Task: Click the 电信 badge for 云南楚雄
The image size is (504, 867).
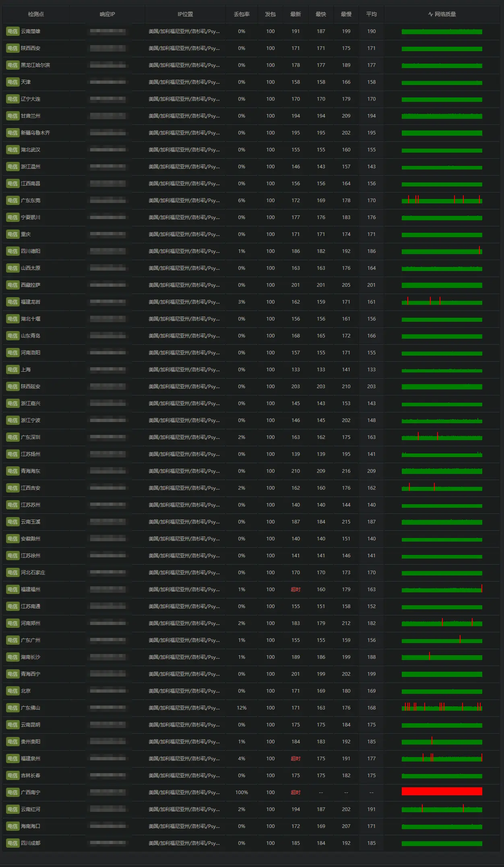Action: coord(12,31)
